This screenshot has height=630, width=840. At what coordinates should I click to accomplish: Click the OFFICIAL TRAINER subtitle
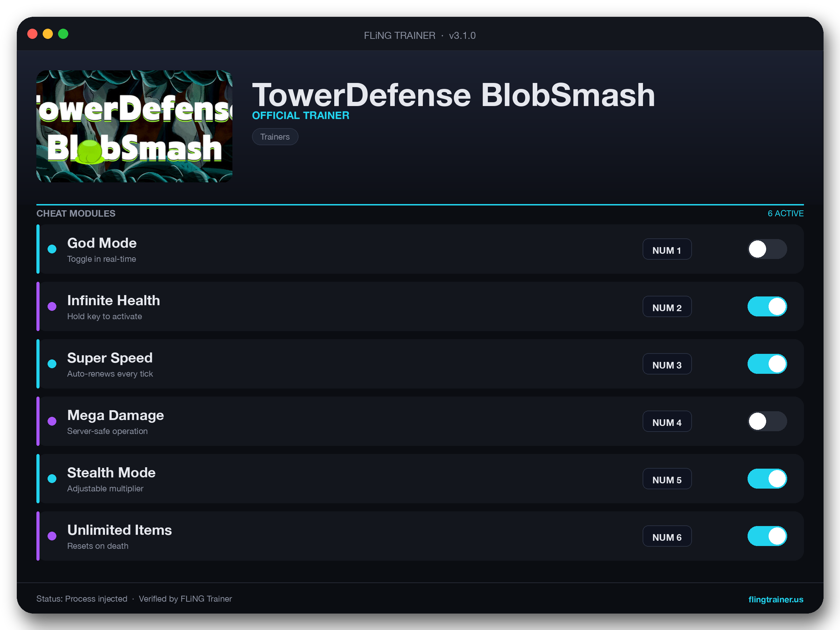coord(301,115)
